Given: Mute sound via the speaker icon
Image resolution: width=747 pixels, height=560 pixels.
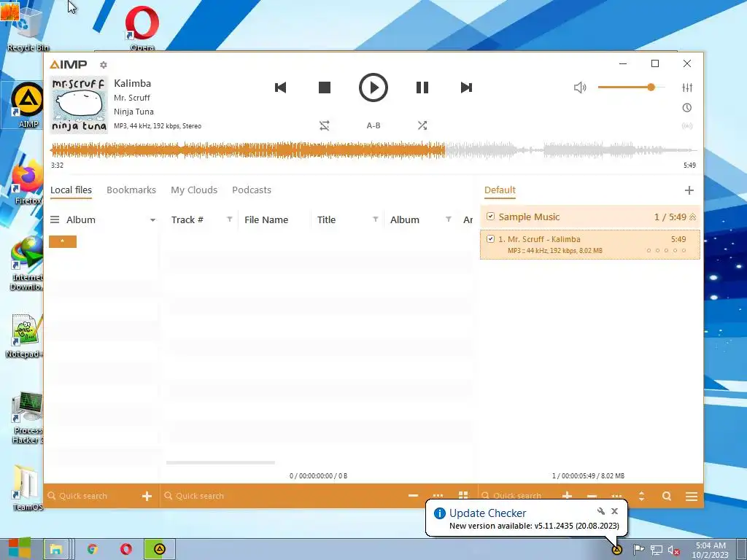Looking at the screenshot, I should 580,87.
